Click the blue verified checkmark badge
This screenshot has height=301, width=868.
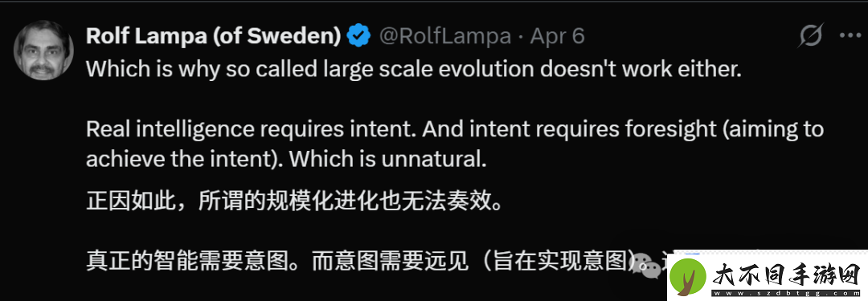(x=358, y=36)
